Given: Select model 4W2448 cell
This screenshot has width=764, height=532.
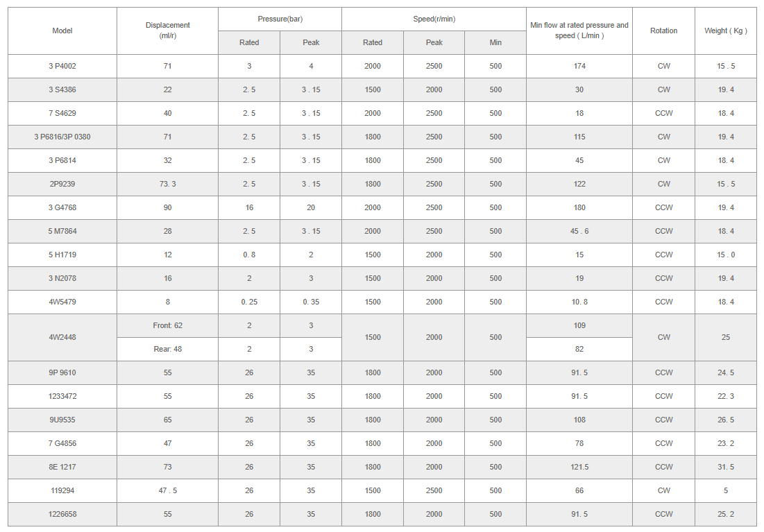Looking at the screenshot, I should [x=62, y=337].
